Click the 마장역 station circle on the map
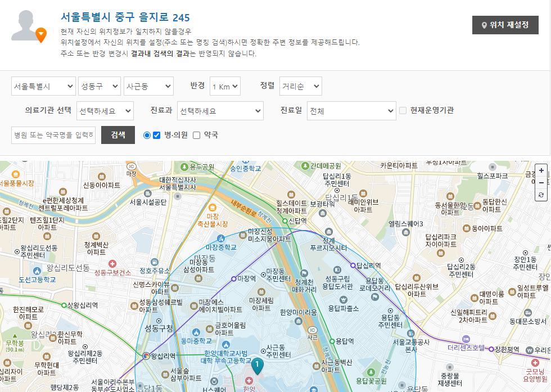Image resolution: width=551 pixels, height=392 pixels. coord(234,278)
